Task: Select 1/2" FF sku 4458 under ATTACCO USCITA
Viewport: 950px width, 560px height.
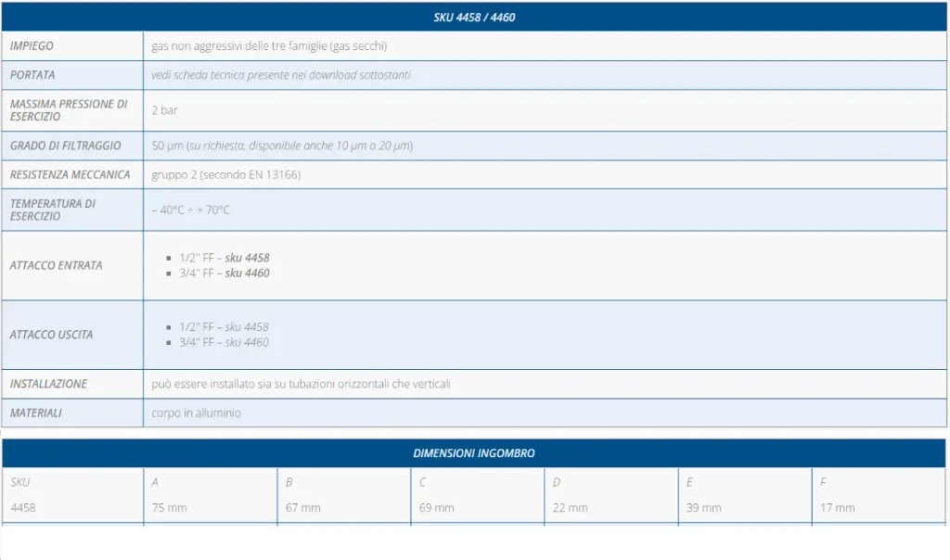Action: 224,327
